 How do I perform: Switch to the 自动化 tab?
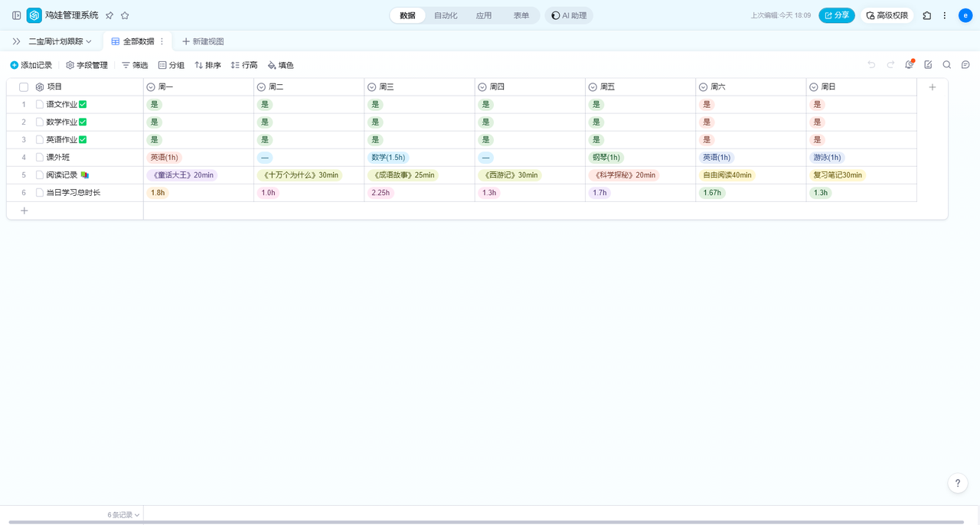[446, 15]
